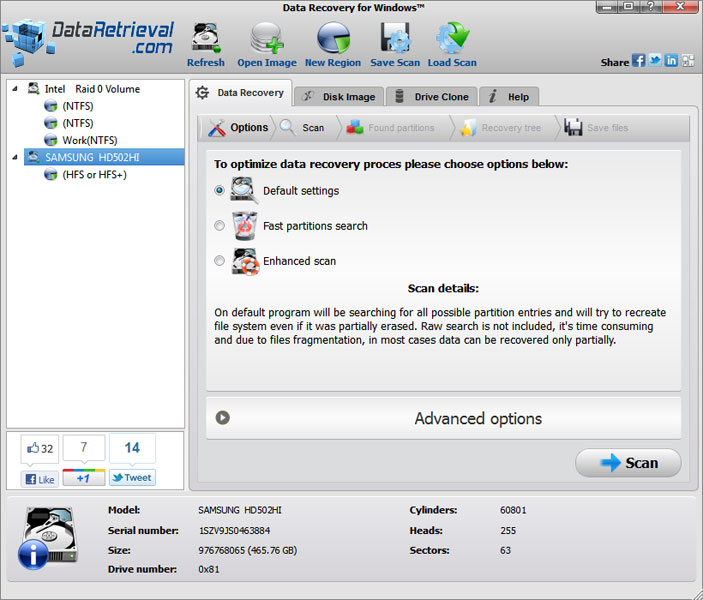This screenshot has width=703, height=600.
Task: Click the Recovery tree step icon
Action: [x=468, y=128]
